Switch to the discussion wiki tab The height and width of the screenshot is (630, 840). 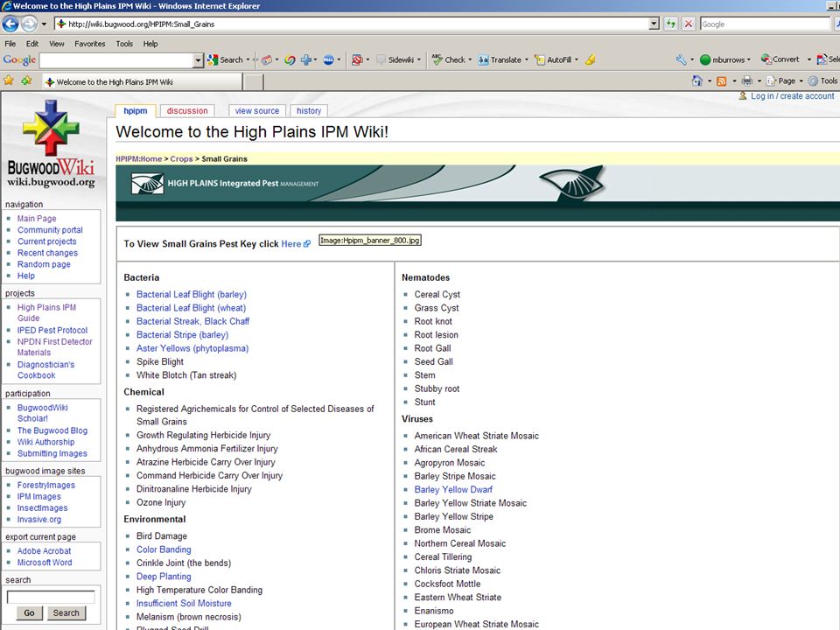click(x=187, y=111)
